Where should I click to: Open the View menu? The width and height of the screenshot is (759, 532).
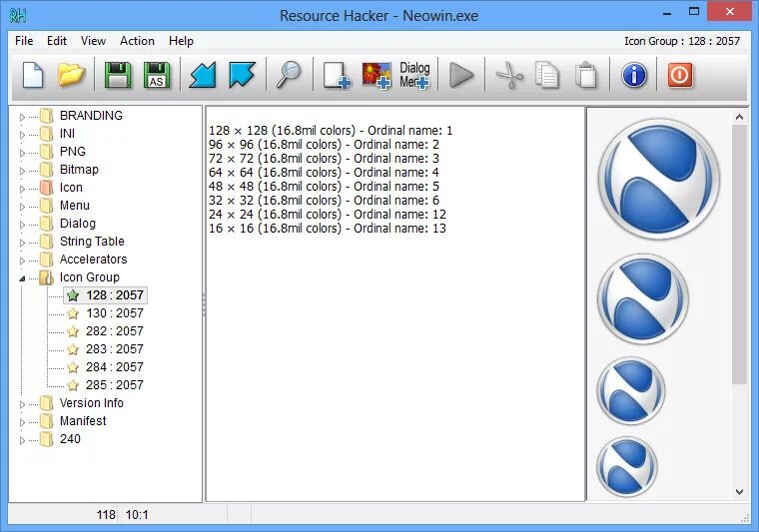click(x=93, y=41)
